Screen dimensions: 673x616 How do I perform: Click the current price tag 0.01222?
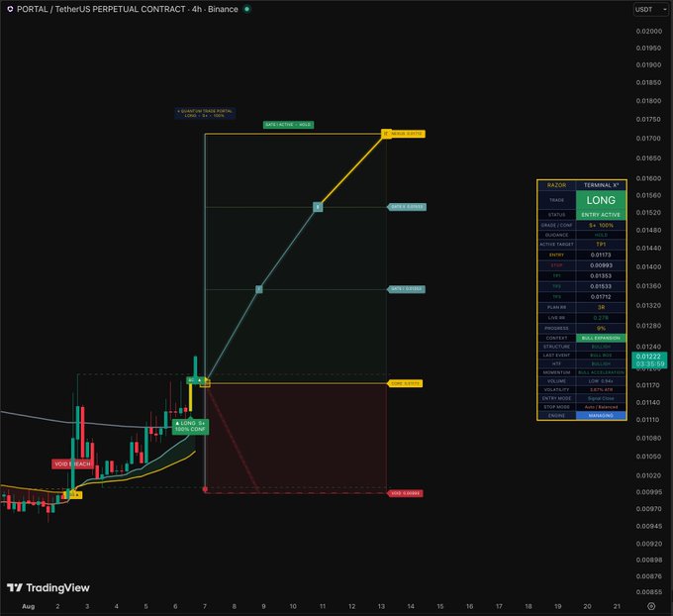649,359
